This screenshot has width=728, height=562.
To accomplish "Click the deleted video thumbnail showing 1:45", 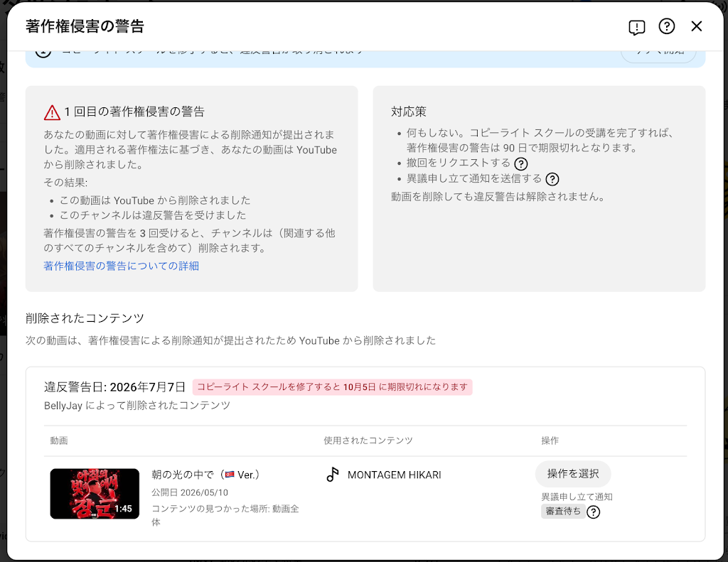I will pyautogui.click(x=95, y=493).
